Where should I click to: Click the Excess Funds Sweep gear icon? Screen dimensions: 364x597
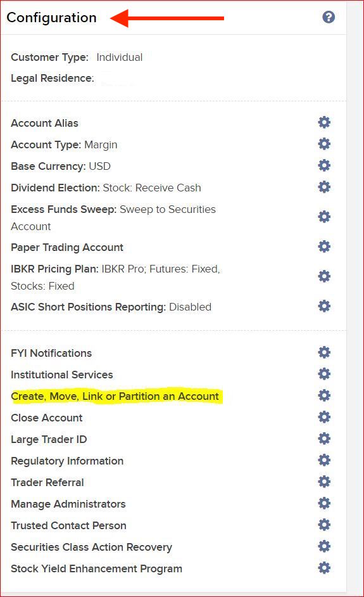(324, 217)
